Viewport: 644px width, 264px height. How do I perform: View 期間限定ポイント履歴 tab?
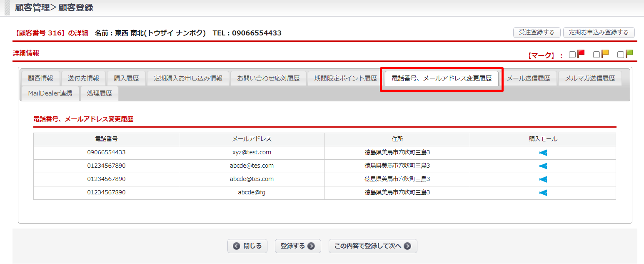coord(345,78)
